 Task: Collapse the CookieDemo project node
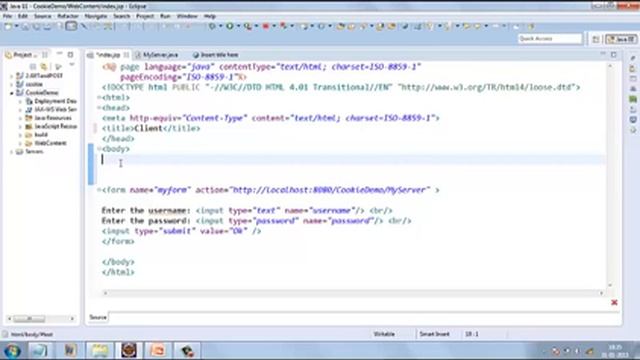point(11,93)
